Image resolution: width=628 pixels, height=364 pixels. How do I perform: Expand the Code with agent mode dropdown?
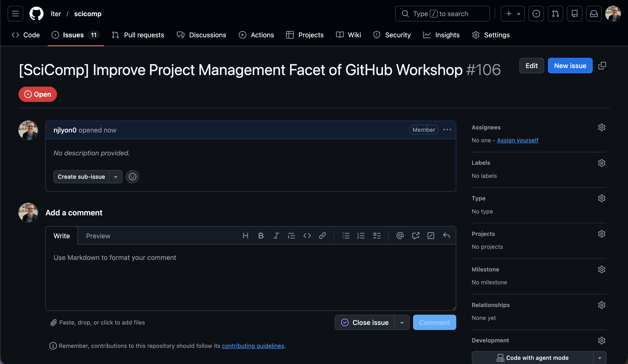(x=600, y=358)
